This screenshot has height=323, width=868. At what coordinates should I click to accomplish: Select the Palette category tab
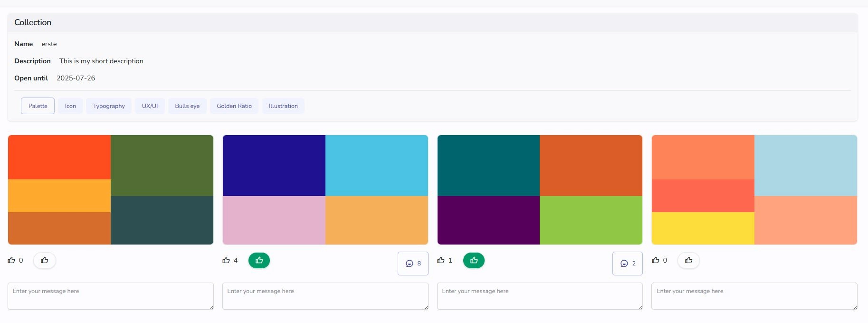coord(38,106)
